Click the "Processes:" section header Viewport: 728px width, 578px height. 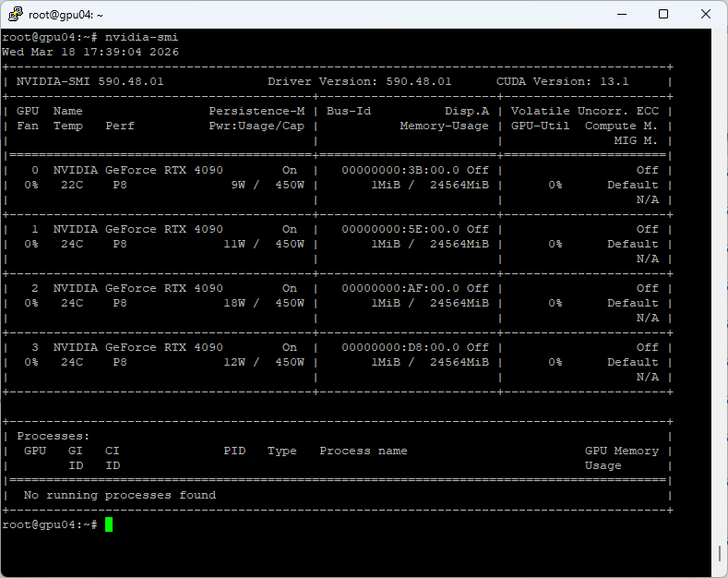pyautogui.click(x=54, y=436)
